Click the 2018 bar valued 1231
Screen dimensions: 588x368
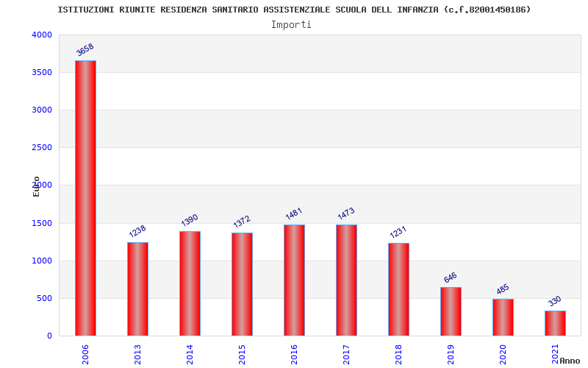398,289
